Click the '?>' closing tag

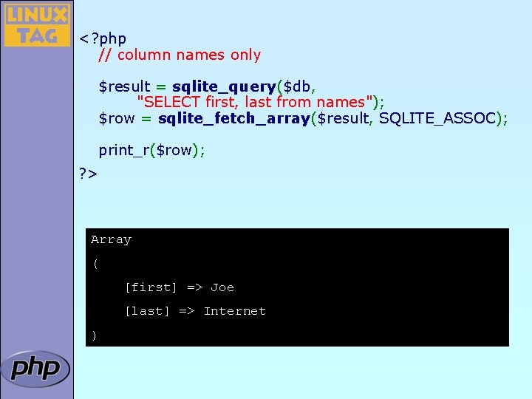tap(88, 174)
